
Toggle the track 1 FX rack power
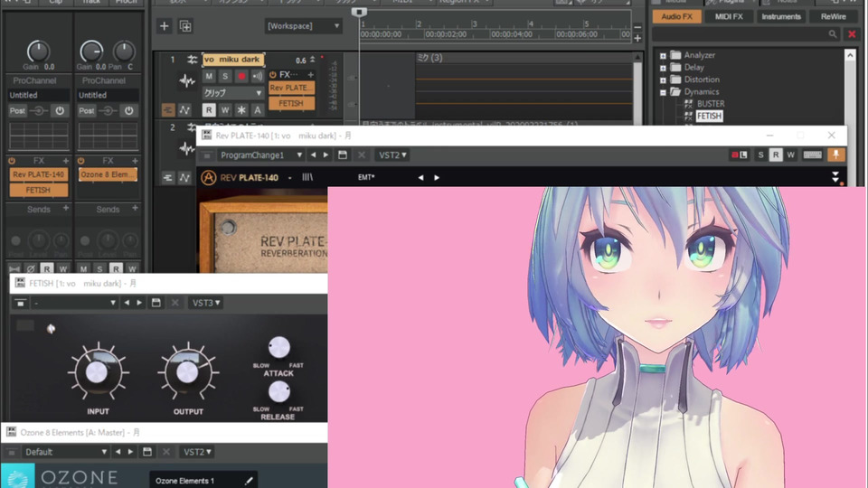click(x=273, y=74)
